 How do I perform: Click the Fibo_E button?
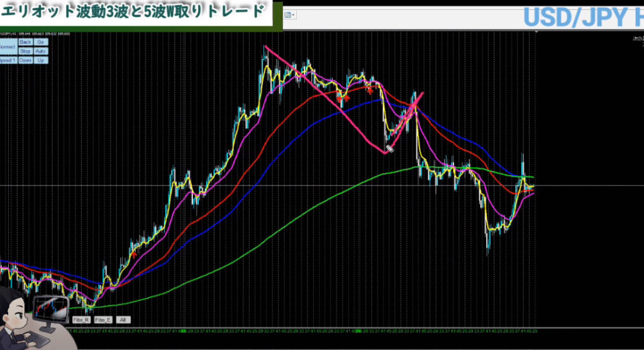click(103, 320)
